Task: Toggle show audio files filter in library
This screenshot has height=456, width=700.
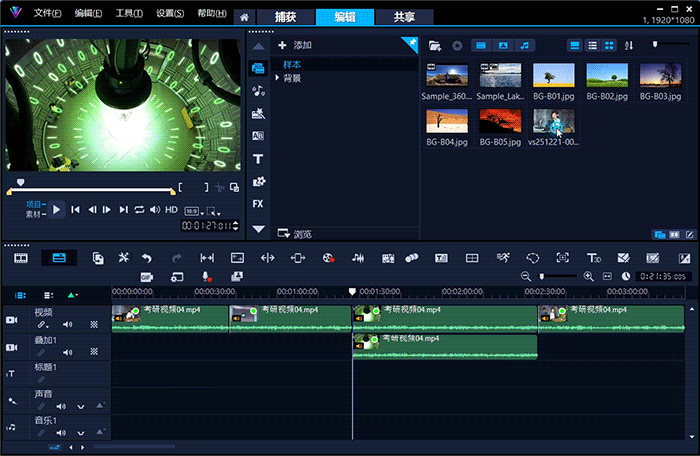Action: click(526, 45)
